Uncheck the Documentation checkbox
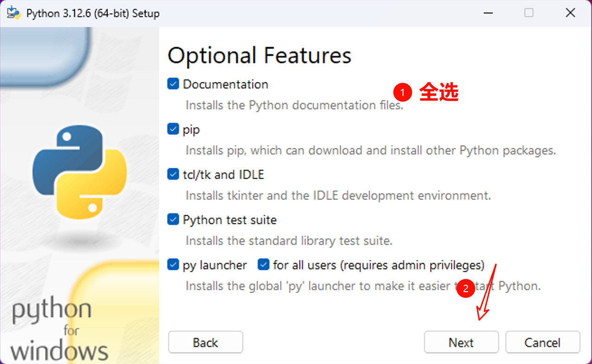 (173, 84)
